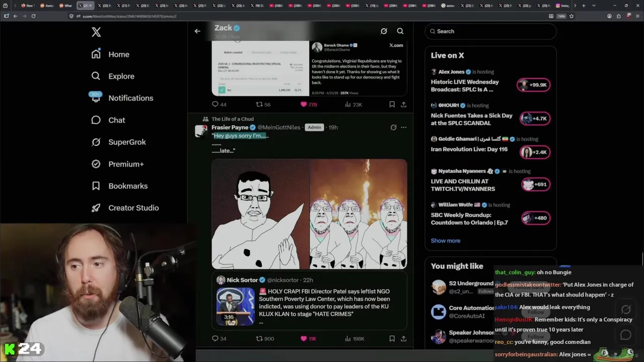
Task: Open SuperGrok in the sidebar
Action: pyautogui.click(x=119, y=142)
